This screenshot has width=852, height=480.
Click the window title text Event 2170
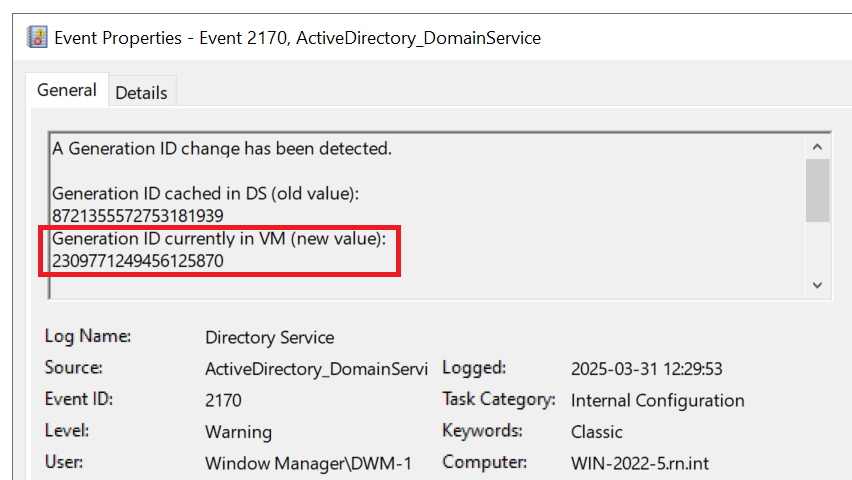(243, 38)
